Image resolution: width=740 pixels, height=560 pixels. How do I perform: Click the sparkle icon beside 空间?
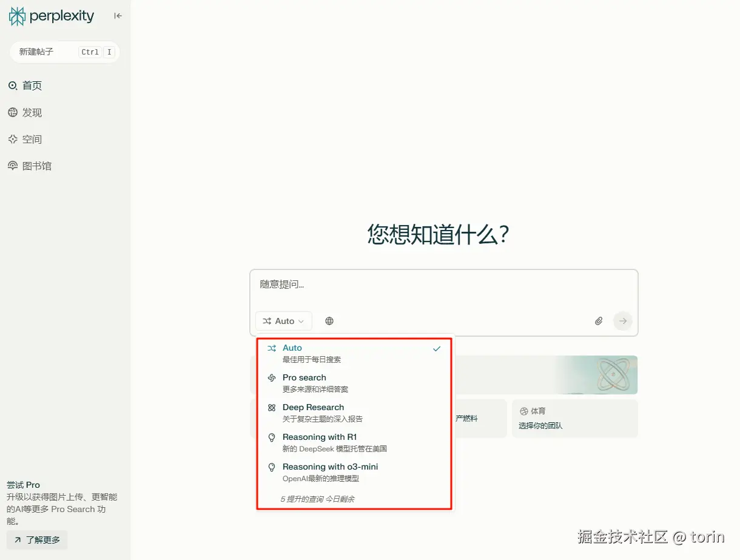click(13, 139)
